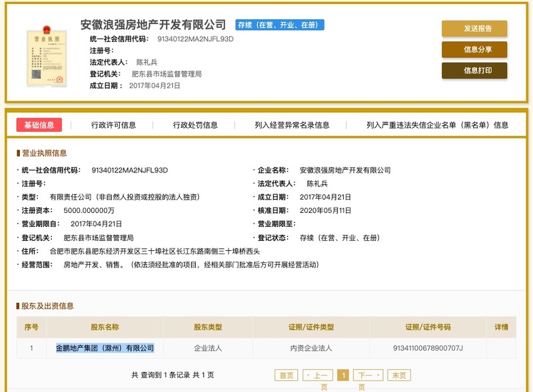533x392 pixels.
Task: Go to previous page with 上一页
Action: click(x=318, y=375)
